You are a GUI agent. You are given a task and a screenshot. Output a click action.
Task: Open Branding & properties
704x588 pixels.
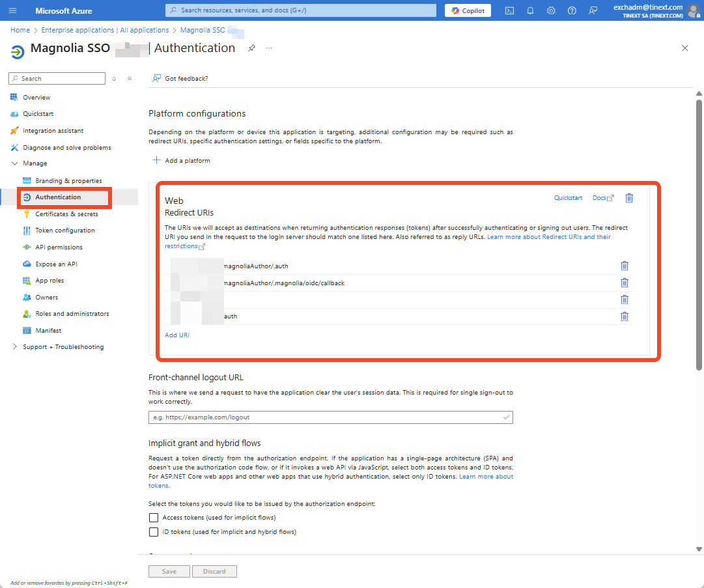tap(68, 181)
